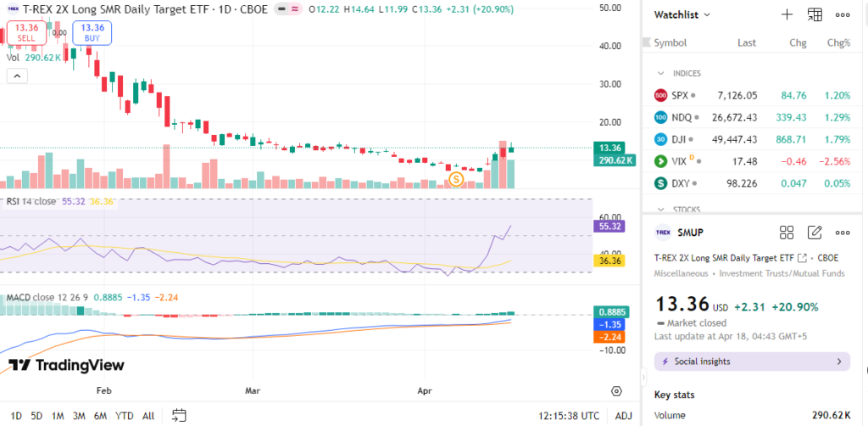868x426 pixels.
Task: Collapse the INDICES section
Action: [x=660, y=74]
